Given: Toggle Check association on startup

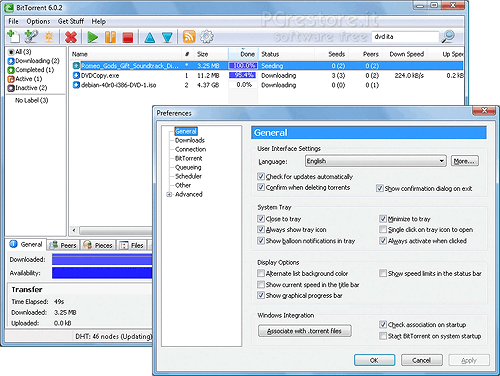Looking at the screenshot, I should tap(383, 324).
